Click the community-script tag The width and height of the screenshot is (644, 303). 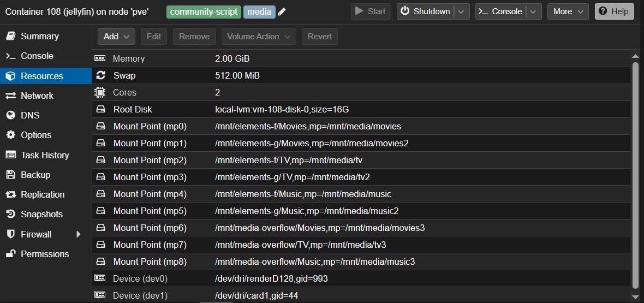(204, 11)
